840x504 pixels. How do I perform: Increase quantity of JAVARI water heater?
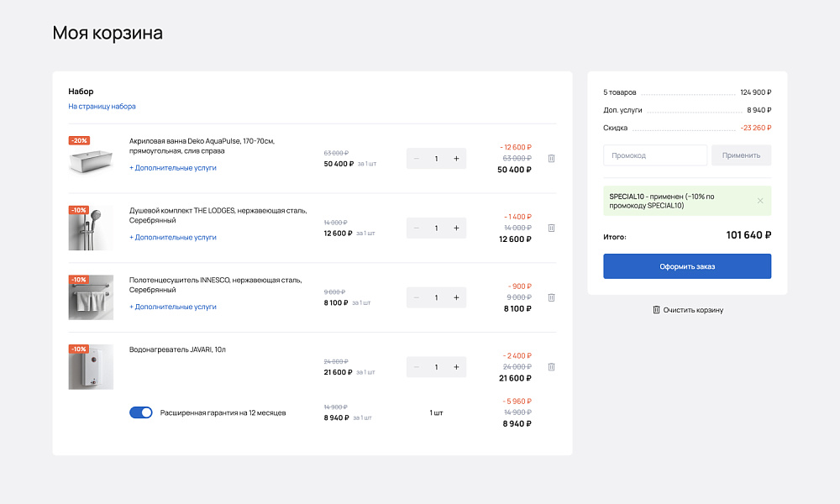coord(456,367)
